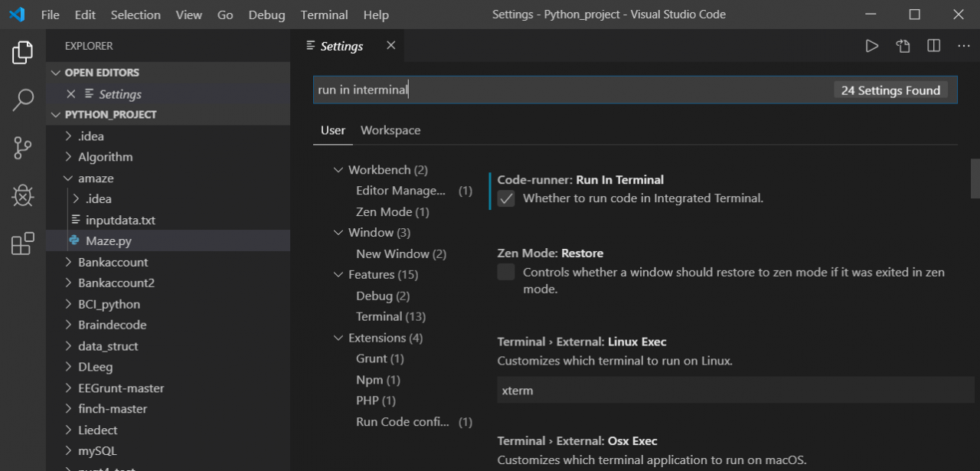Open the Search view in activity bar

point(23,100)
